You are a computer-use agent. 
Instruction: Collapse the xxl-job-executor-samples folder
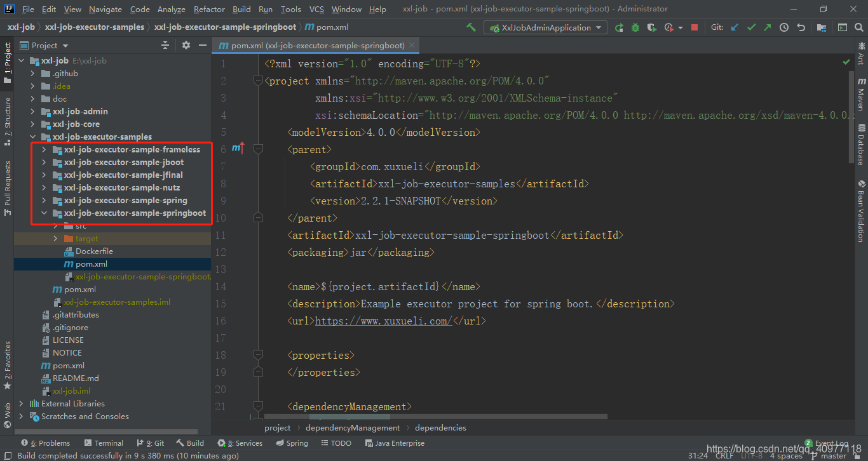pyautogui.click(x=32, y=137)
